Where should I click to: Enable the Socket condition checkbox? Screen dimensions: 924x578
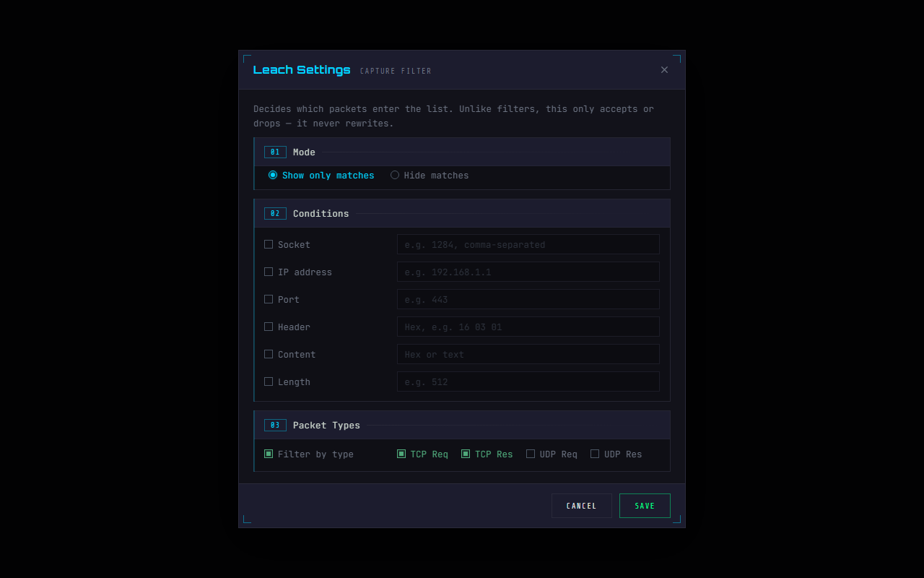pyautogui.click(x=269, y=244)
